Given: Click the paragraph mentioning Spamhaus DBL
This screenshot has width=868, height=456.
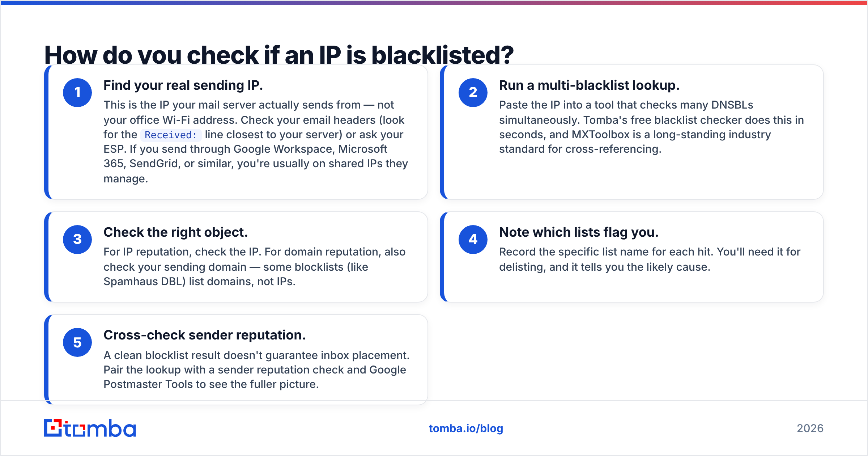Looking at the screenshot, I should tap(255, 267).
